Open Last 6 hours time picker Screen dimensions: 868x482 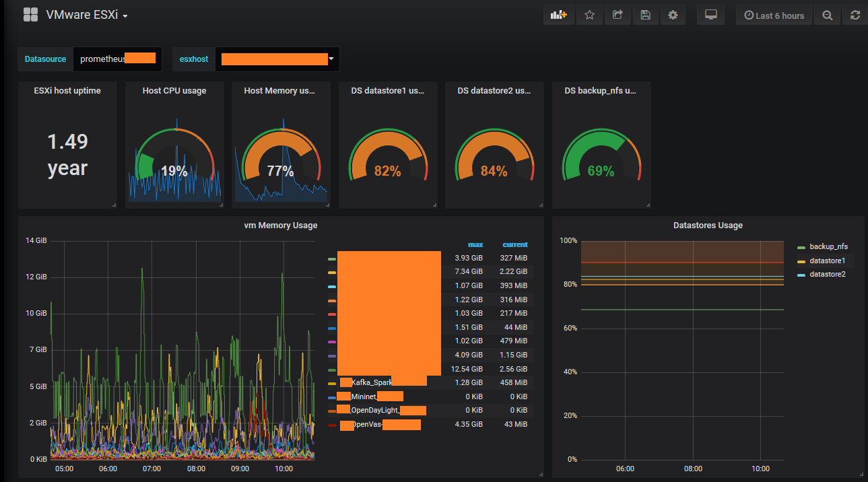[774, 15]
